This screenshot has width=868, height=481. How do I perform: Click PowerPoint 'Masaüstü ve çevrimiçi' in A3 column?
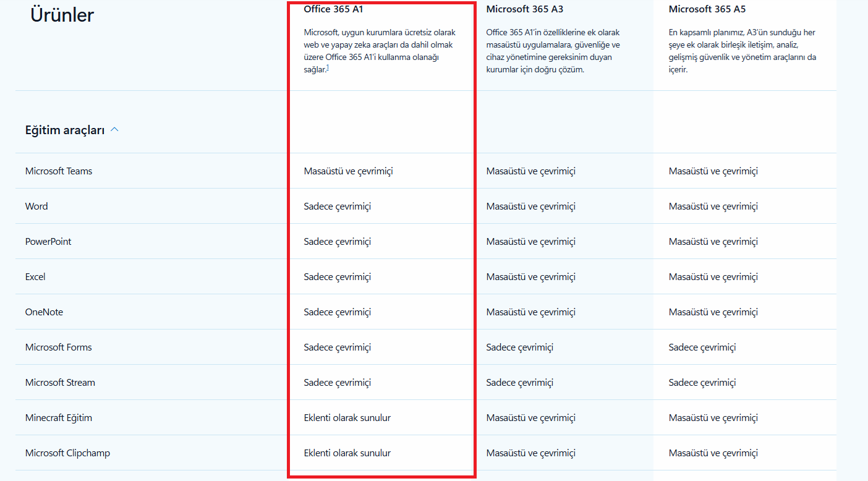[530, 242]
